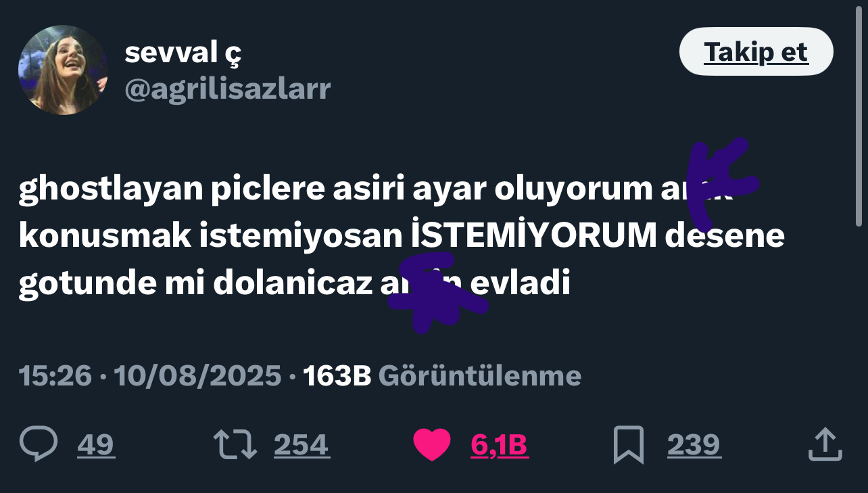Viewport: 868px width, 493px height.
Task: Unlike the post via pink heart icon
Action: tap(432, 445)
